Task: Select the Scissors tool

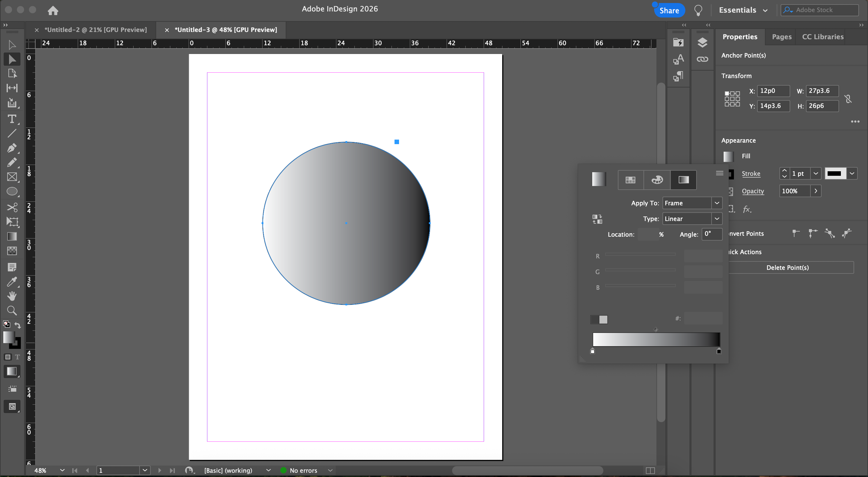Action: pyautogui.click(x=12, y=207)
